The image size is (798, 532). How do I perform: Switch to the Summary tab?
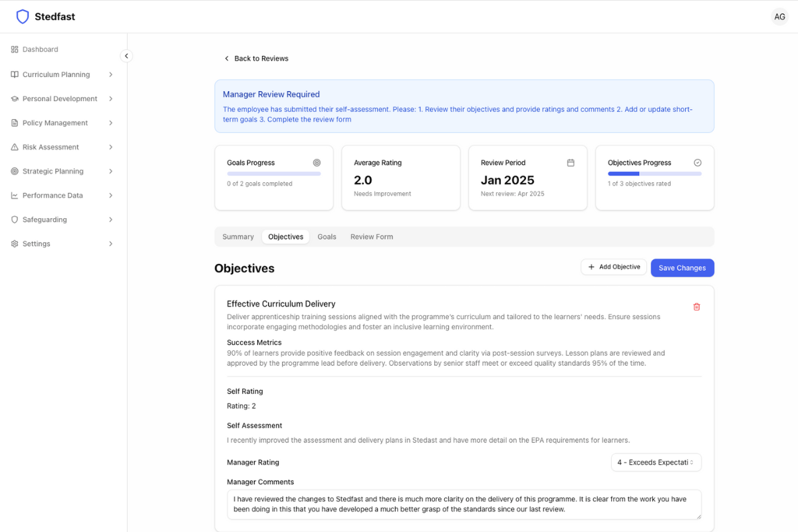pyautogui.click(x=238, y=237)
